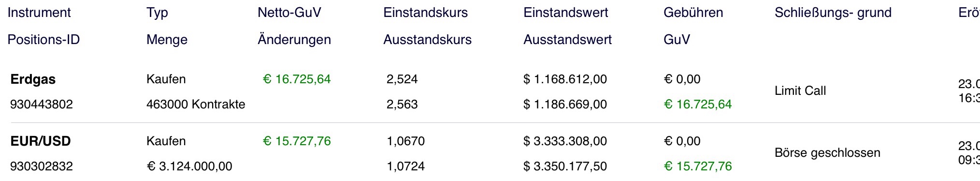Image resolution: width=980 pixels, height=181 pixels.
Task: Click the Menge sub-header
Action: pyautogui.click(x=167, y=40)
